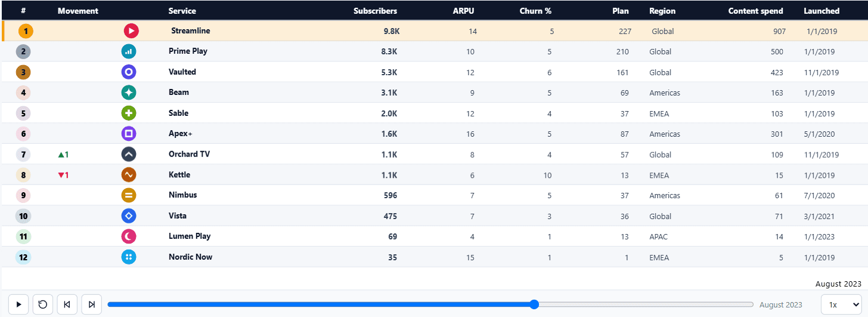Click the Service column header

click(x=182, y=11)
